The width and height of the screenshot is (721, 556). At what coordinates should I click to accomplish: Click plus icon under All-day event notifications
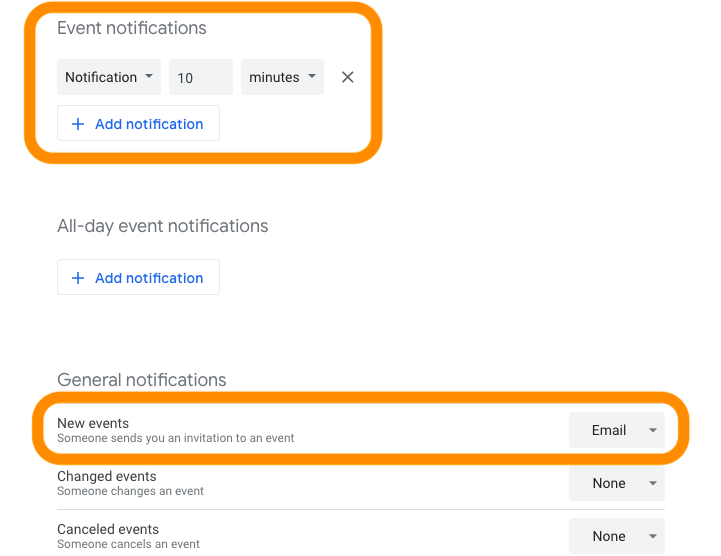pos(78,278)
